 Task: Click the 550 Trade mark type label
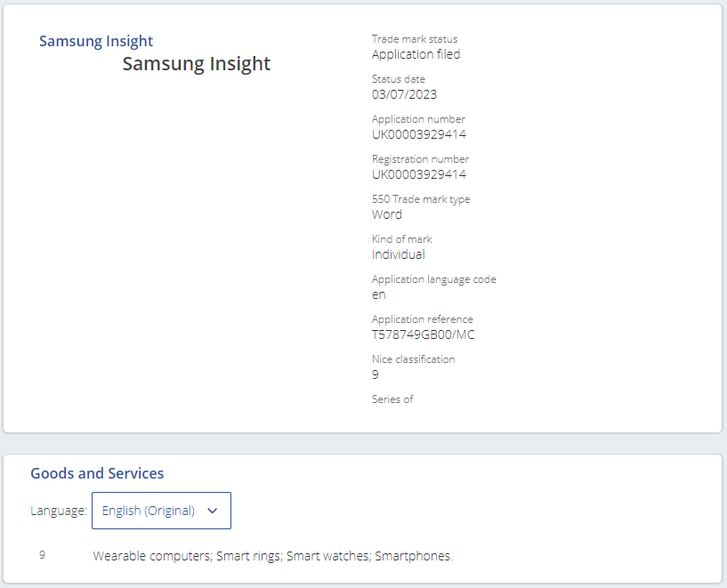click(x=420, y=199)
